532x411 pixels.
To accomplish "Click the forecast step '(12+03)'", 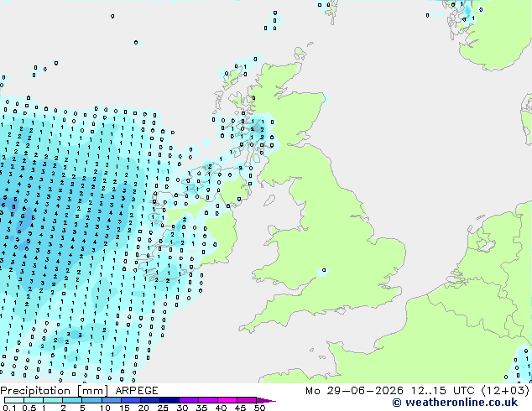I will [505, 391].
